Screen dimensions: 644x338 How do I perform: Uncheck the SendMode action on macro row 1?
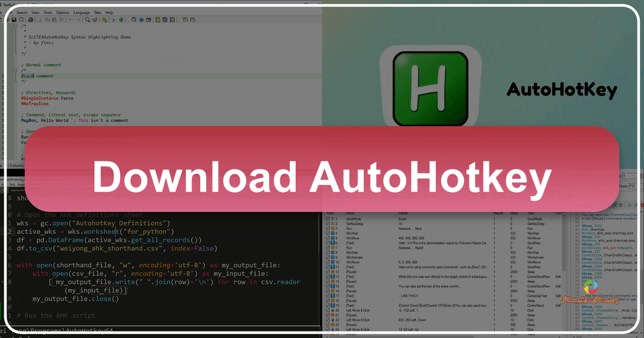click(327, 219)
